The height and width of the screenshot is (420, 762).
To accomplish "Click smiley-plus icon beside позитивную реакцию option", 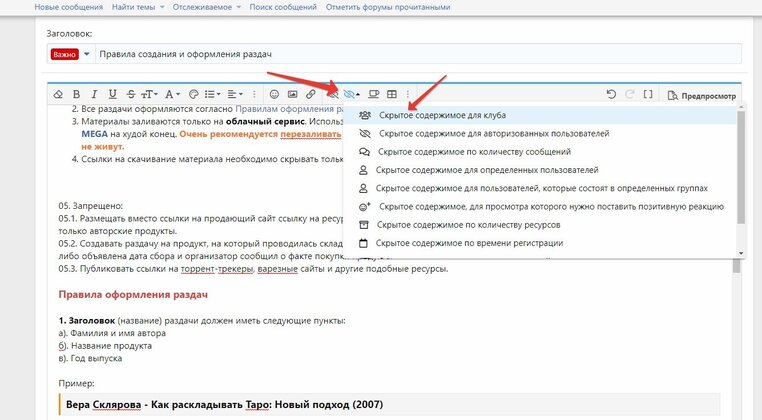I will [364, 207].
